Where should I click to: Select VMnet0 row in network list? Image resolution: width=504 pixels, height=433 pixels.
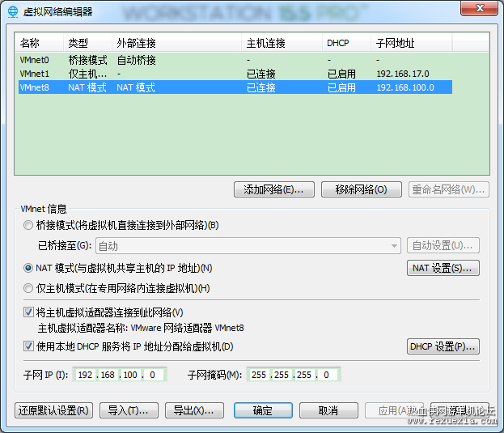pyautogui.click(x=235, y=60)
